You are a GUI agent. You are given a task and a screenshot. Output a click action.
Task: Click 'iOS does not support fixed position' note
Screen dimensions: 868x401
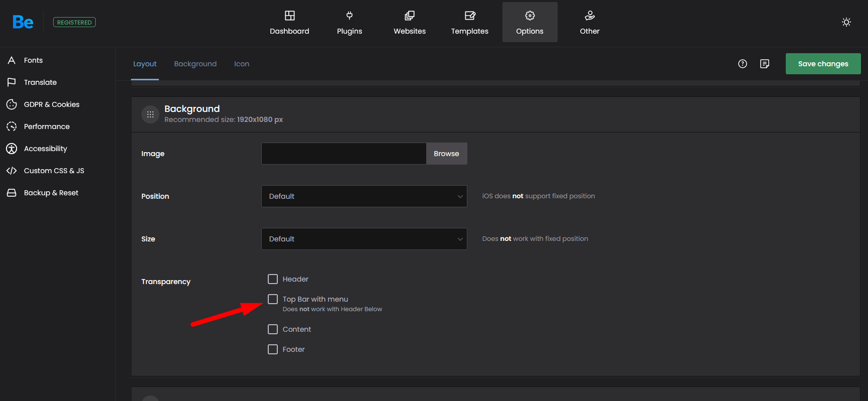539,196
